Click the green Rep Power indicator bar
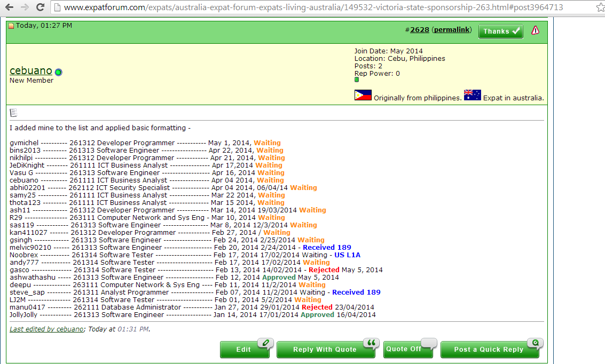The width and height of the screenshot is (605, 364). pos(357,80)
